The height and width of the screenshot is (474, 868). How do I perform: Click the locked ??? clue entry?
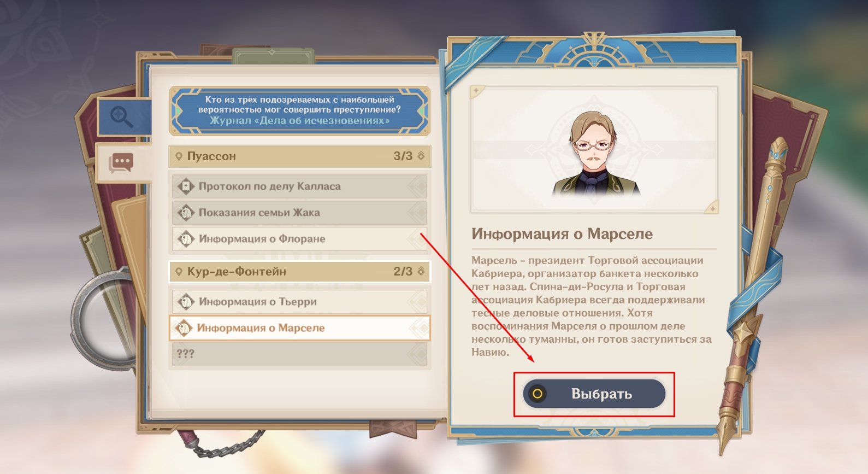299,354
